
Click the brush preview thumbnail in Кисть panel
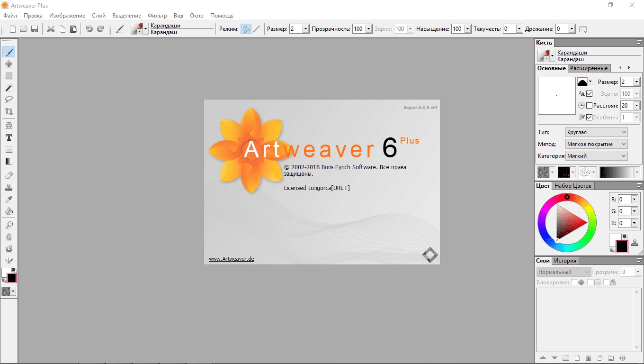point(556,95)
